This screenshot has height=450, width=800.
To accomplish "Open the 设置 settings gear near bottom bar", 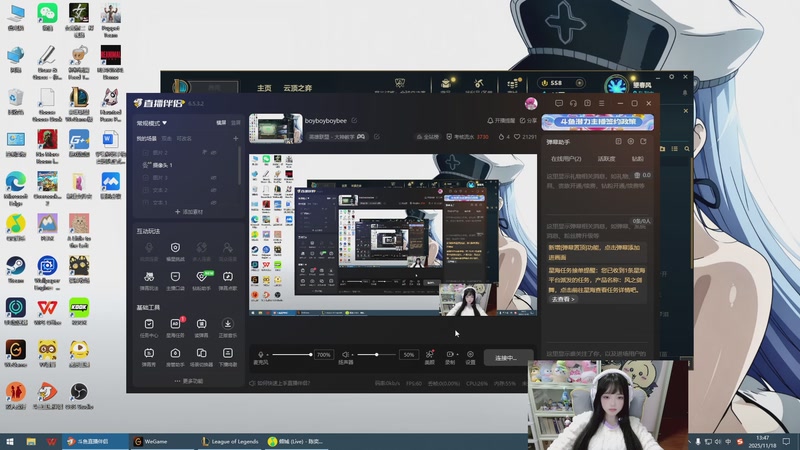I will pyautogui.click(x=470, y=354).
